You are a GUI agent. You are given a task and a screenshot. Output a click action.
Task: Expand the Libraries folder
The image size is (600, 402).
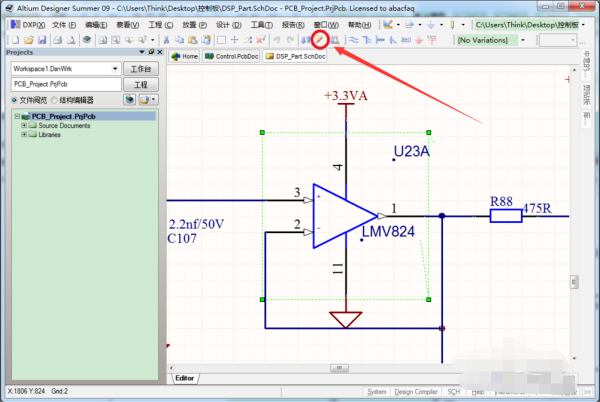pos(24,135)
